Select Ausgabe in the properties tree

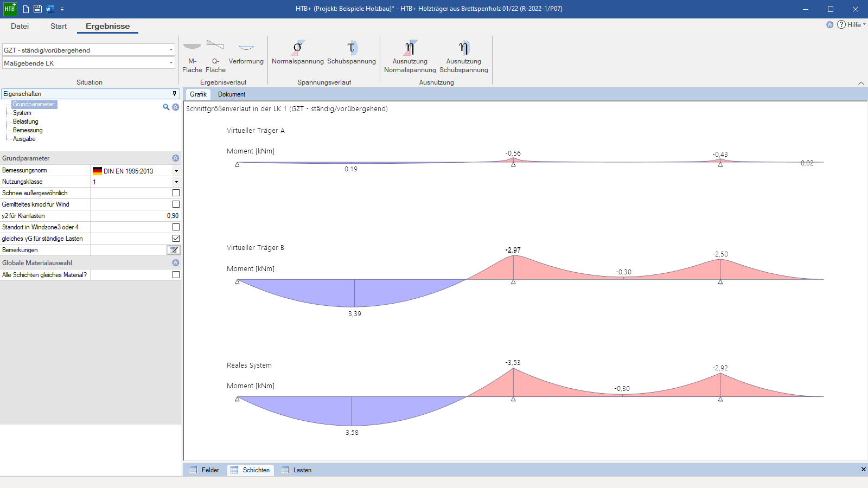24,139
